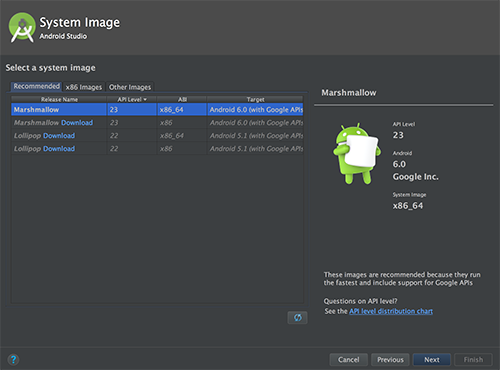
Task: Sort by API Level column arrow
Action: coord(145,99)
